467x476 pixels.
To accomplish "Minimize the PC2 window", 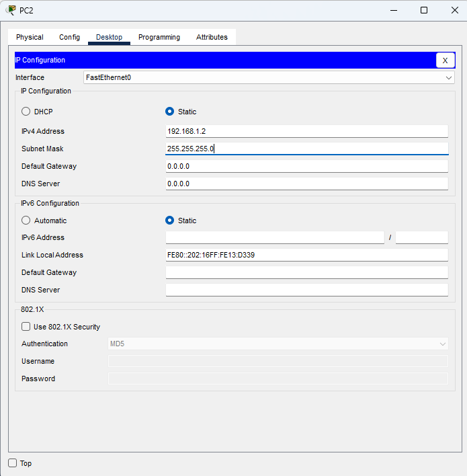I will click(x=393, y=10).
